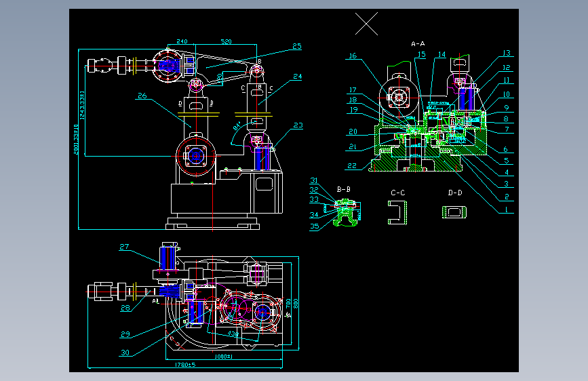Click callout number 16 near A-A view

pos(353,56)
